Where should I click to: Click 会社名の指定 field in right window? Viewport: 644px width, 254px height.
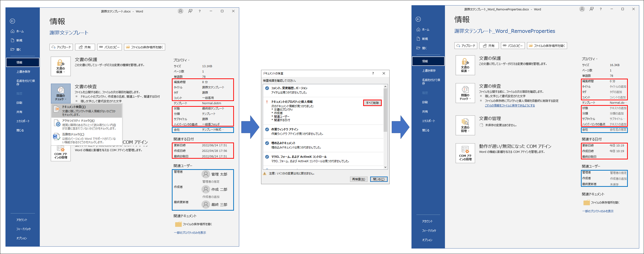point(618,130)
